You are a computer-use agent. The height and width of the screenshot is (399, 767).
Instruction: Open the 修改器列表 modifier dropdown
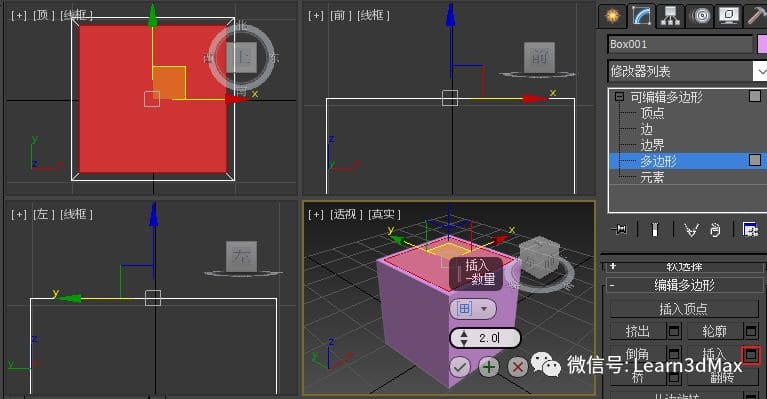click(x=687, y=71)
